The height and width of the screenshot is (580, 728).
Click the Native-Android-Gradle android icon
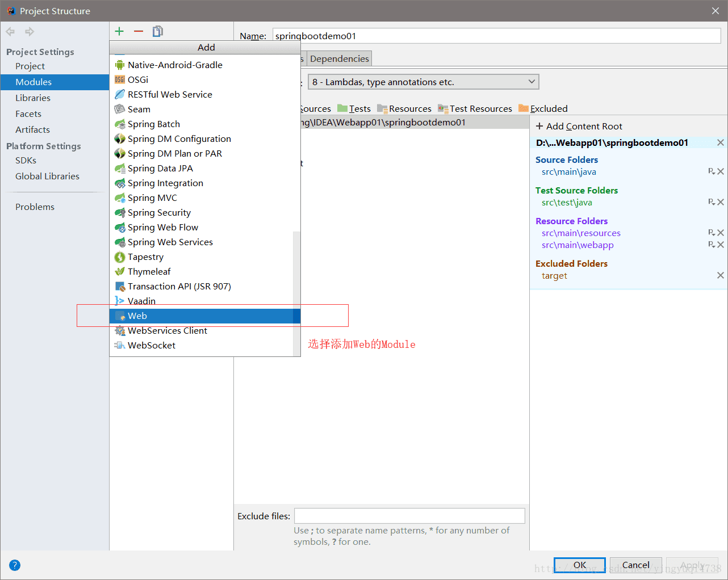coord(120,65)
